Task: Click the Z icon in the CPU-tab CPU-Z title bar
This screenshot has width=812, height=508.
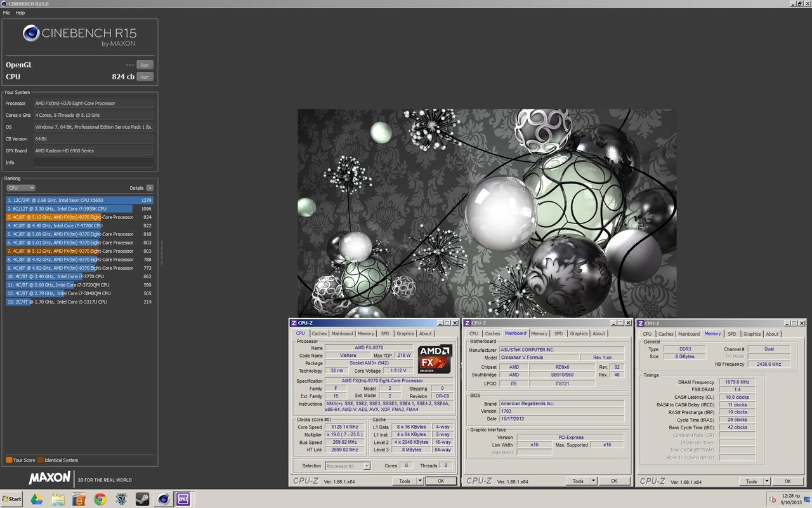Action: (x=294, y=323)
